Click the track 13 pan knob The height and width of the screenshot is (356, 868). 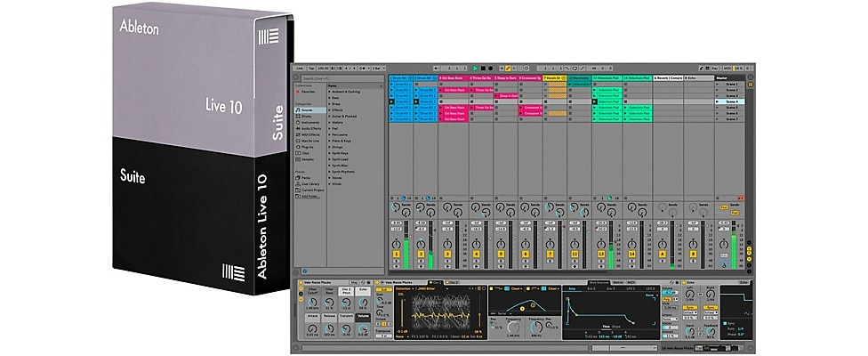[x=601, y=244]
